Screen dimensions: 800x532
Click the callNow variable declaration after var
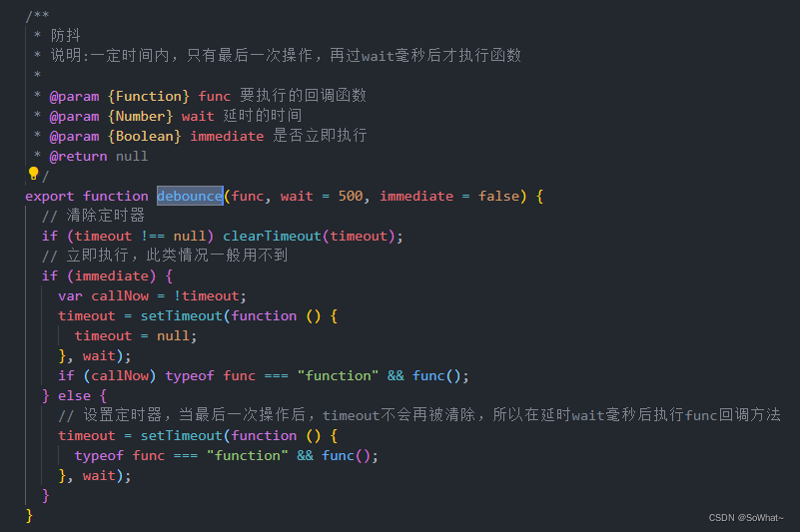[x=120, y=295]
